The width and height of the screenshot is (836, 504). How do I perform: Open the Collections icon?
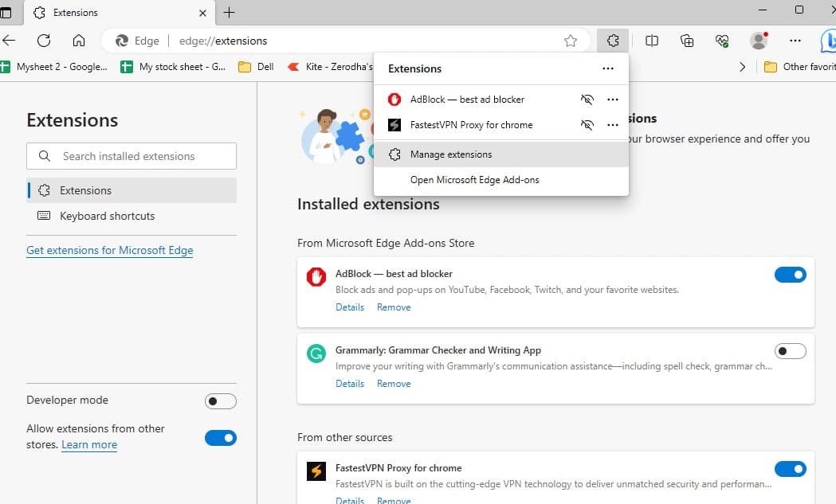point(687,41)
